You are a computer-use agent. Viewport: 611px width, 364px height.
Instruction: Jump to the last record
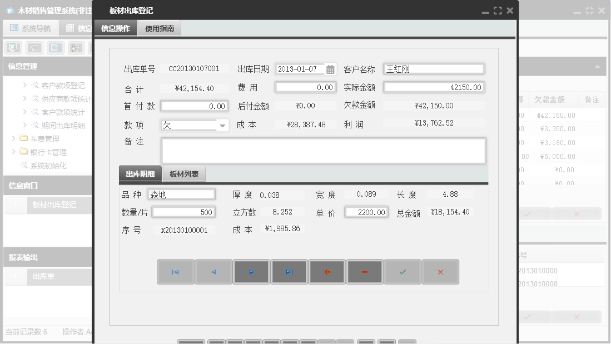tap(289, 272)
